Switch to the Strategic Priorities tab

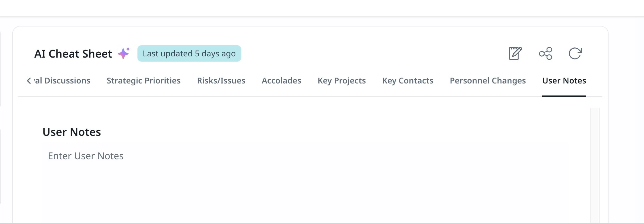pos(143,81)
